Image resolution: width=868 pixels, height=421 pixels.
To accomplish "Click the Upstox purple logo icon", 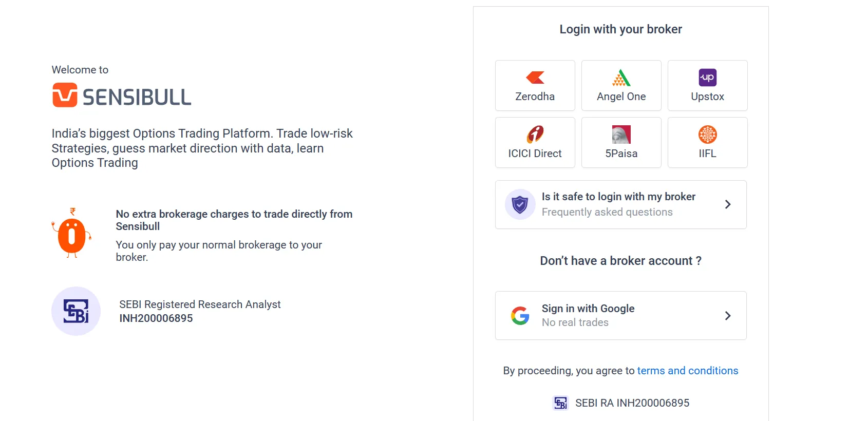I will tap(707, 78).
